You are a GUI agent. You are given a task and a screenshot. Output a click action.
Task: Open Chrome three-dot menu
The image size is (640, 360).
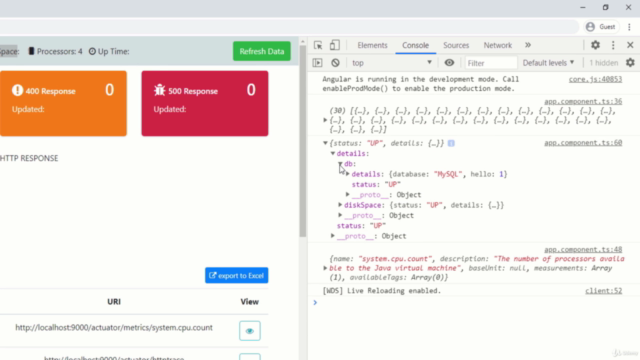pyautogui.click(x=629, y=27)
